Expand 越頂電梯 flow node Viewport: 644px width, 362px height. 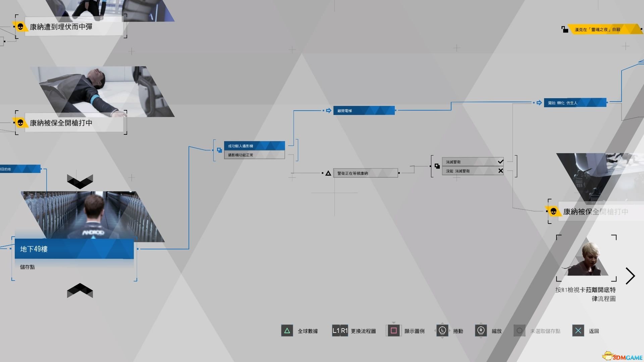[x=363, y=111]
